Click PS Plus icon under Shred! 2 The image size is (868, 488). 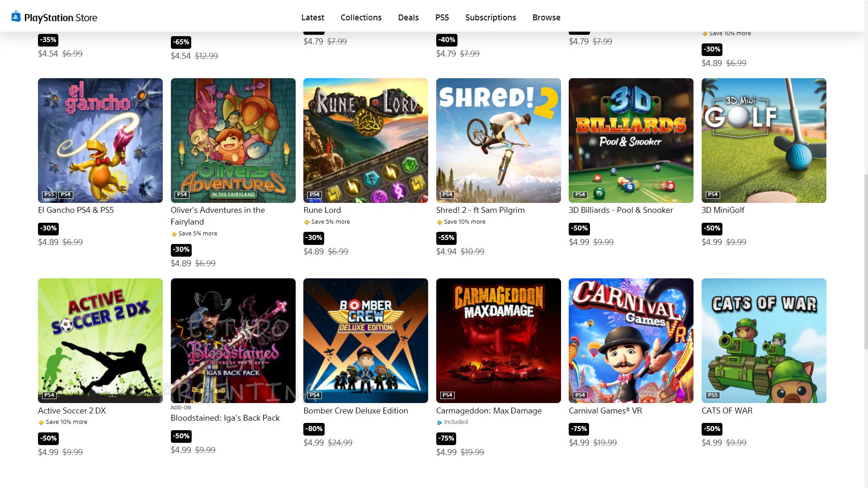[439, 222]
